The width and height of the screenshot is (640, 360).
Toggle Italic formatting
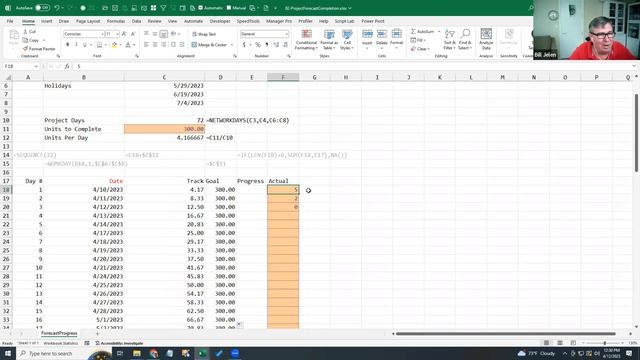click(76, 44)
